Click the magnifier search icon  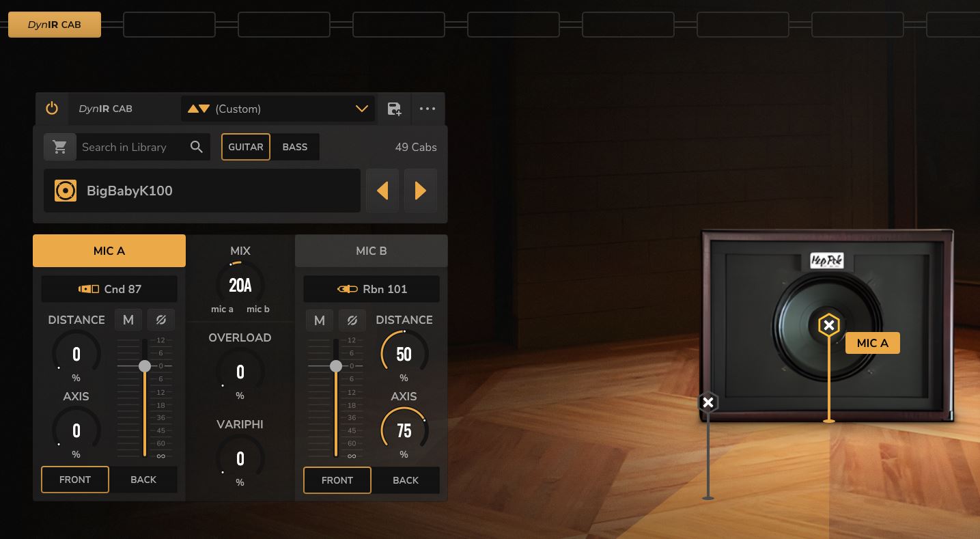tap(197, 147)
